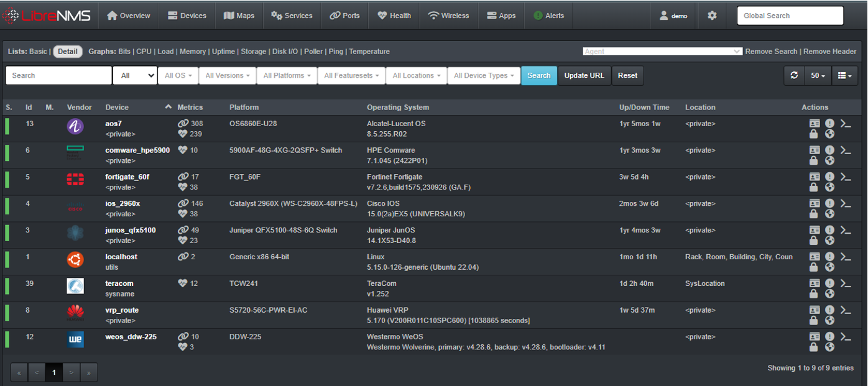Open the Wireless menu
The image size is (868, 386).
click(448, 16)
